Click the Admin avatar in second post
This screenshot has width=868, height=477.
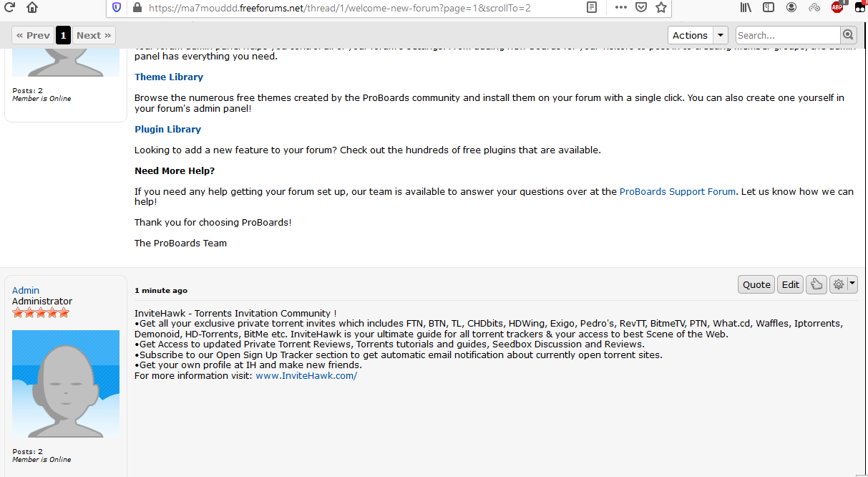[66, 384]
